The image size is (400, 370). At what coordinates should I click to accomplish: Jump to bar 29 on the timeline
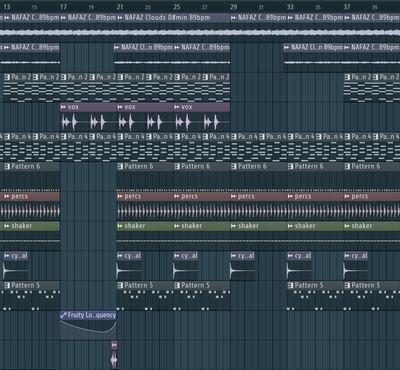click(234, 7)
